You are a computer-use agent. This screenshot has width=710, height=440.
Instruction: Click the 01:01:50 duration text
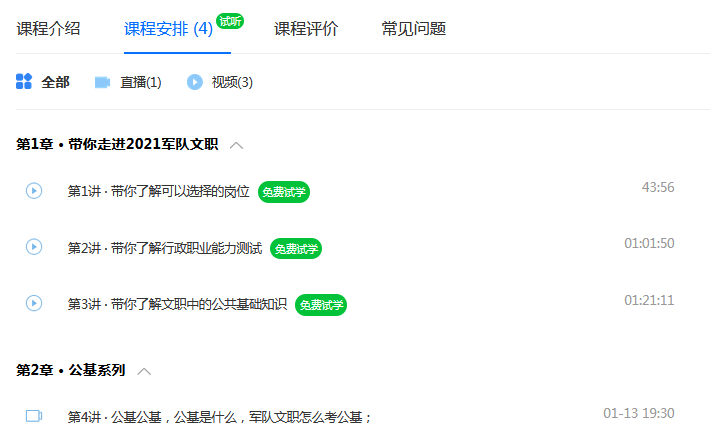tap(649, 244)
